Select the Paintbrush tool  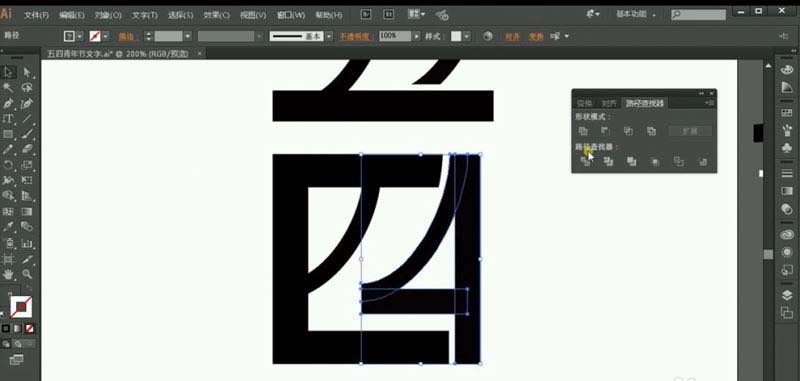tap(27, 134)
